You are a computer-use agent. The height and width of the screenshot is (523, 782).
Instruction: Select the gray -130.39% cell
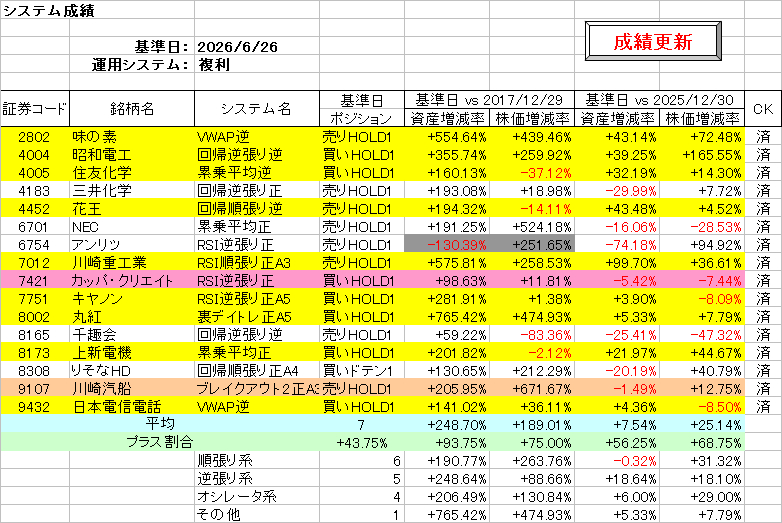pyautogui.click(x=447, y=245)
